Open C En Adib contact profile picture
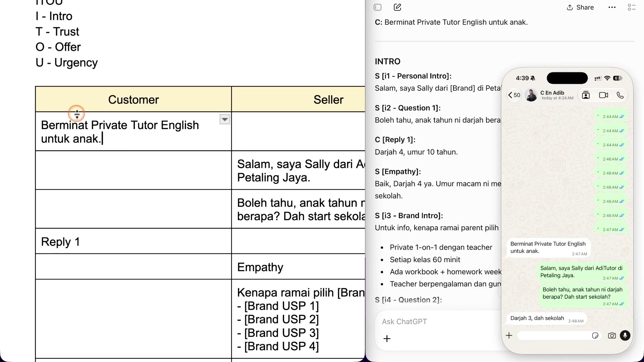Screen dimensions: 644x362 coord(531,95)
